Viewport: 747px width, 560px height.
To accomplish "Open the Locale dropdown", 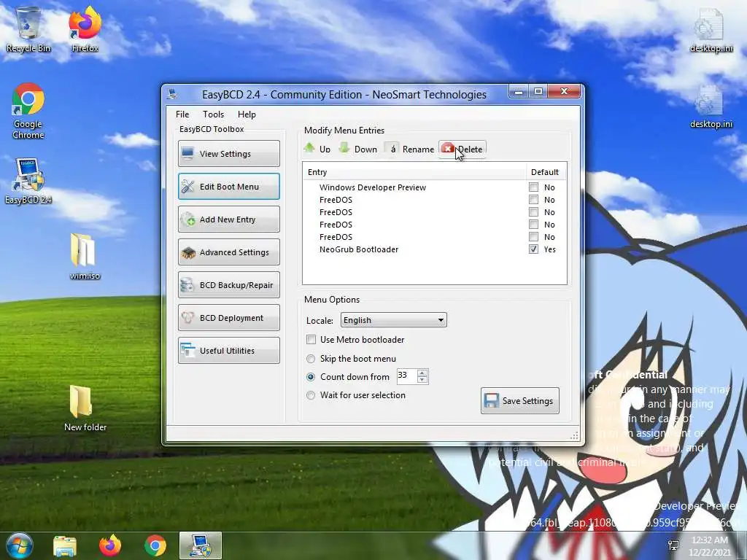I will pos(393,320).
